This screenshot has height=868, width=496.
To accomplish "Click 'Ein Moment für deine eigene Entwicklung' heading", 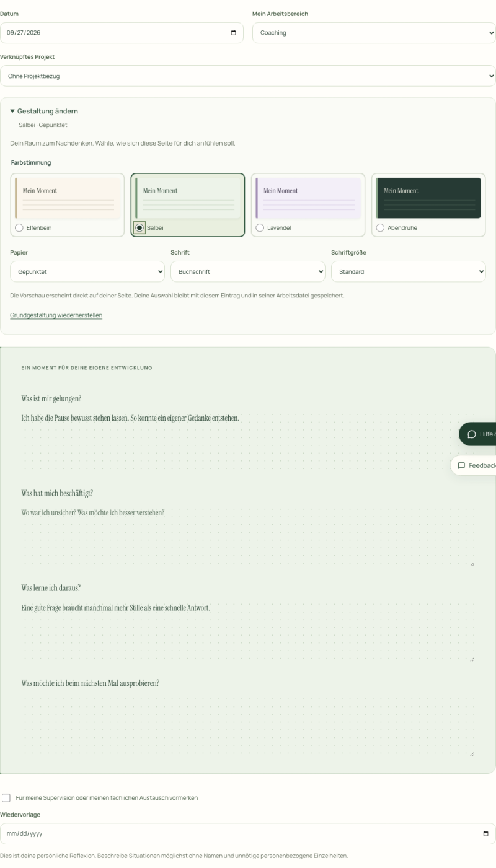I will click(87, 368).
